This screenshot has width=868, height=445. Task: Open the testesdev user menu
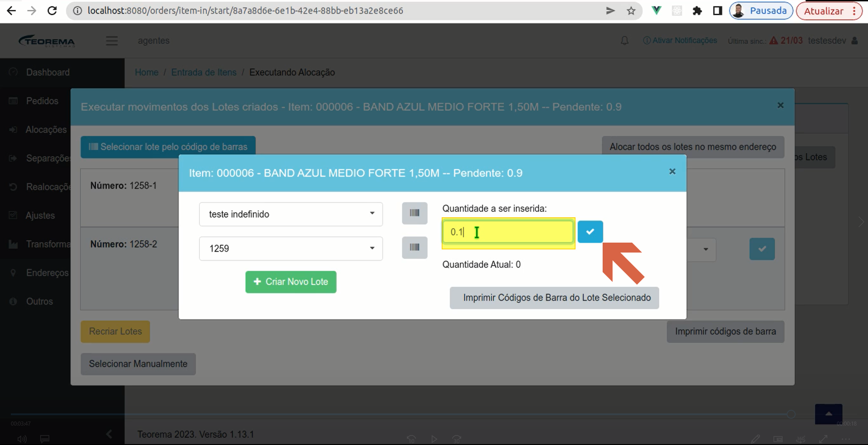(x=833, y=41)
